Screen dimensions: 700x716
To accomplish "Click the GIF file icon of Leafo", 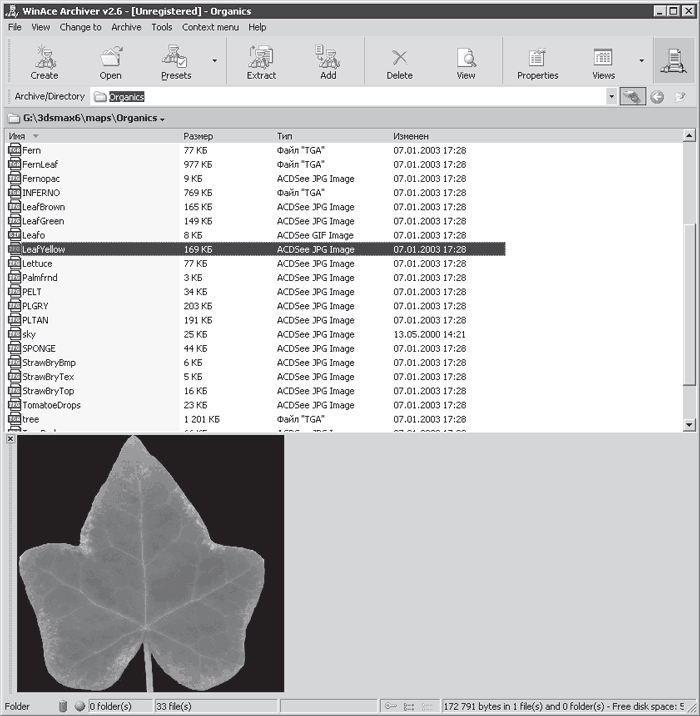I will click(x=15, y=235).
